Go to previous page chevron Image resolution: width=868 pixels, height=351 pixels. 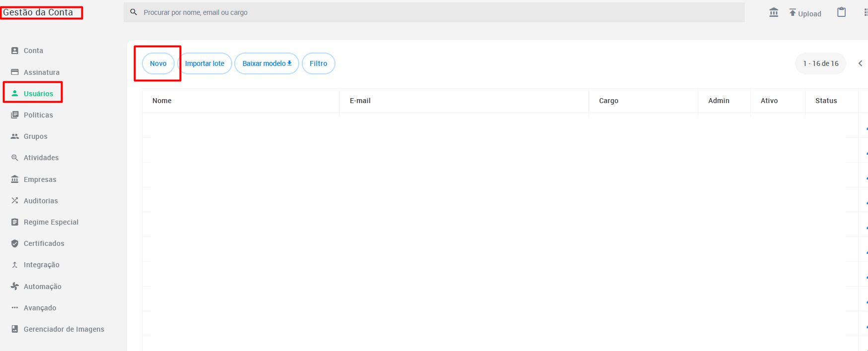pos(861,63)
